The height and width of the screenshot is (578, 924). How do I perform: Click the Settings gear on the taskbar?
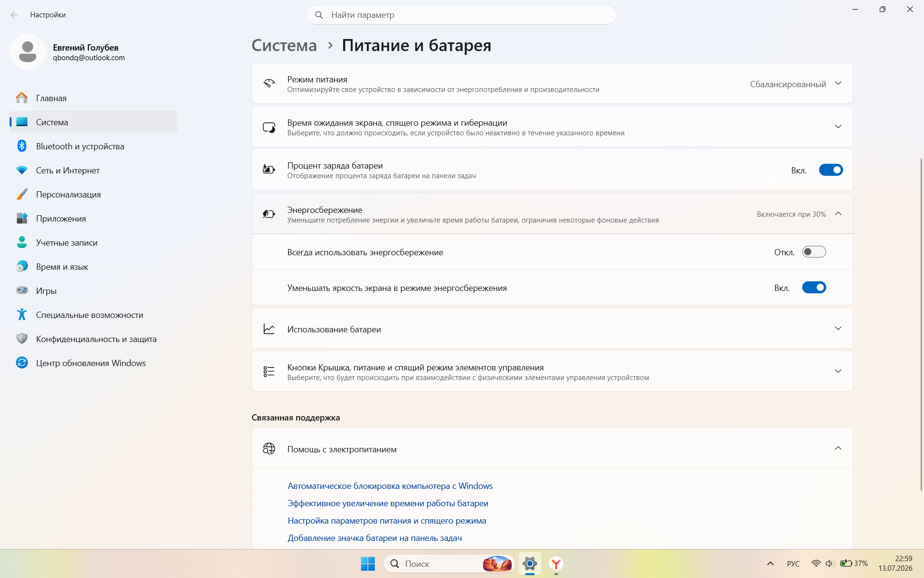pos(530,564)
